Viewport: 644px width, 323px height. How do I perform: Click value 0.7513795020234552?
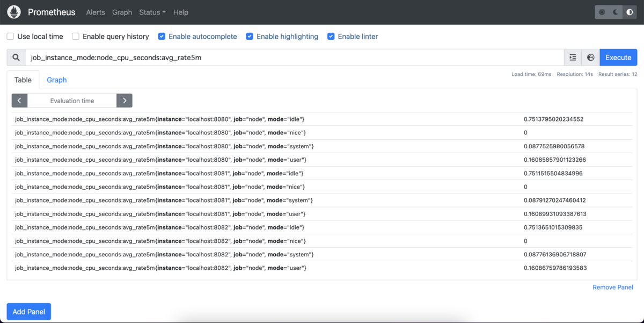pos(553,119)
